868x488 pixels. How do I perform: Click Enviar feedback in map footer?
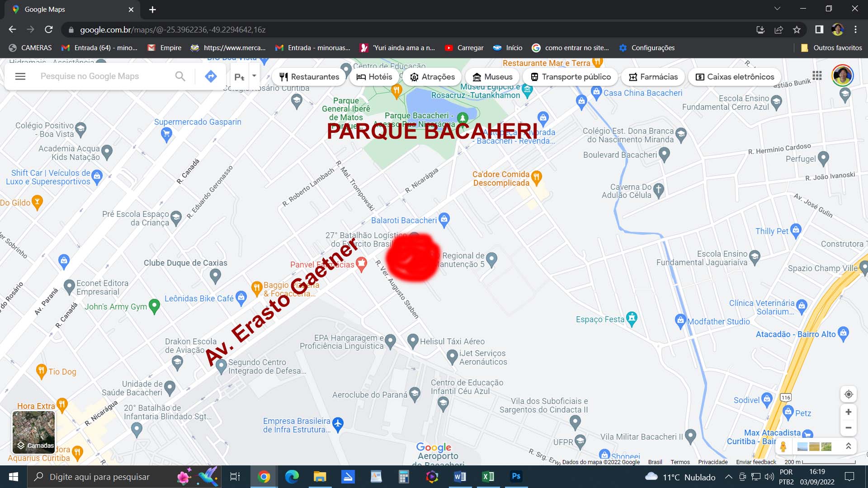coord(756,462)
